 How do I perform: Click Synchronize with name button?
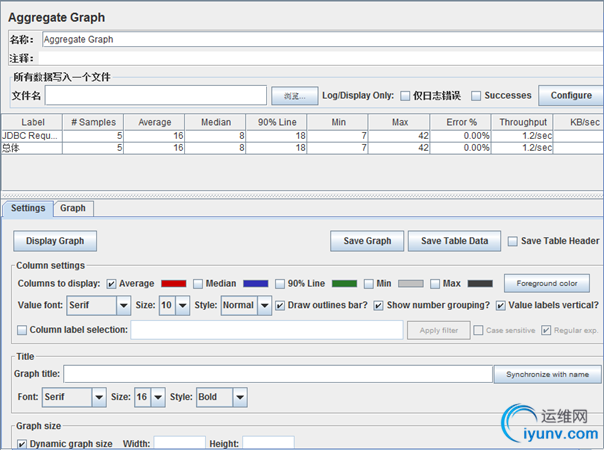pos(547,374)
